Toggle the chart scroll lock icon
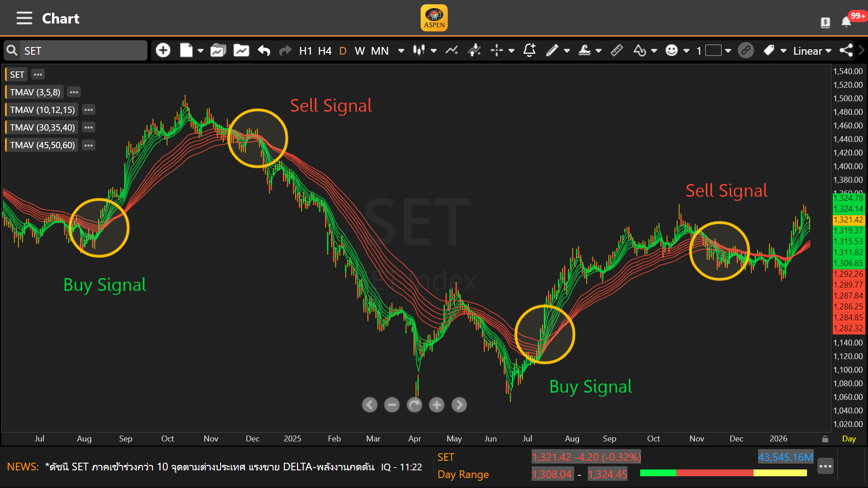868x488 pixels. pos(825,439)
